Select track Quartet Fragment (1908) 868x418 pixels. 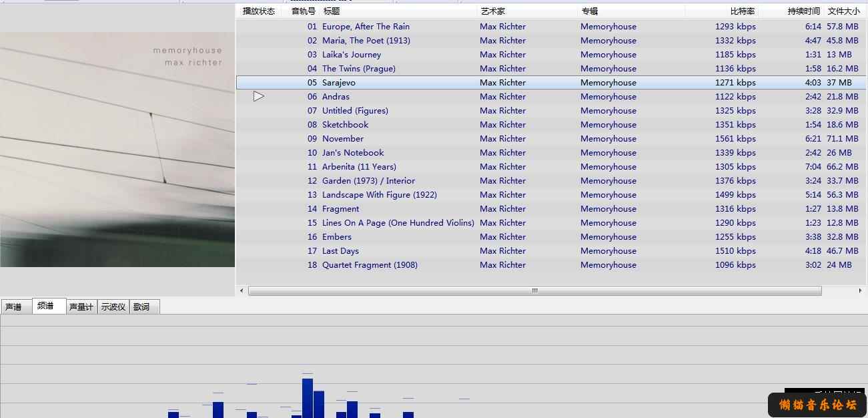(x=370, y=265)
